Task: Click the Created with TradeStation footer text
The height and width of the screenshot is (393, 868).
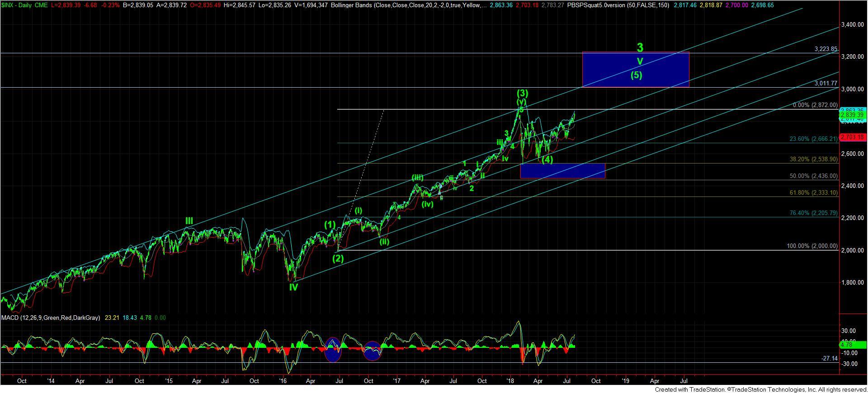Action: [x=760, y=389]
